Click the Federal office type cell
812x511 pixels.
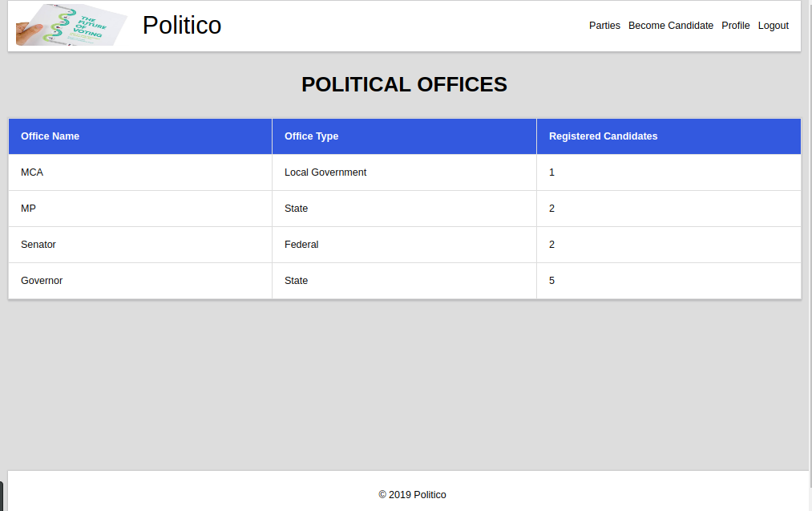point(405,245)
